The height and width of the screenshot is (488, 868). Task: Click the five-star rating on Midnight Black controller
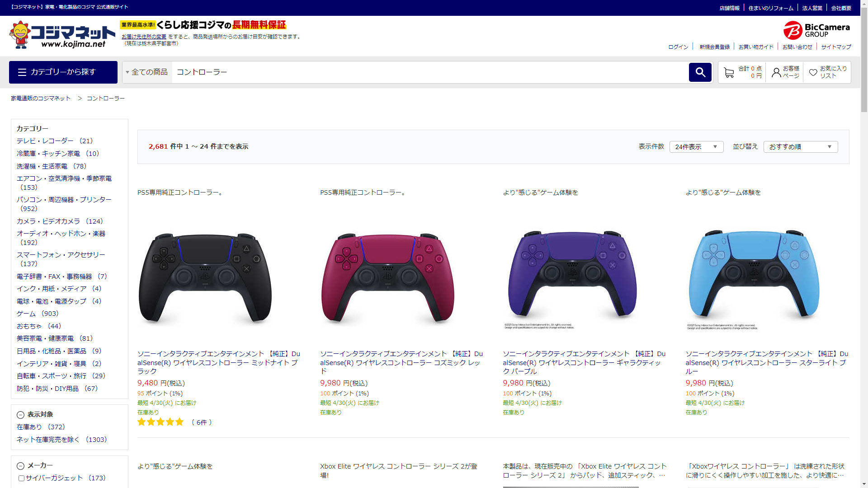tap(160, 422)
